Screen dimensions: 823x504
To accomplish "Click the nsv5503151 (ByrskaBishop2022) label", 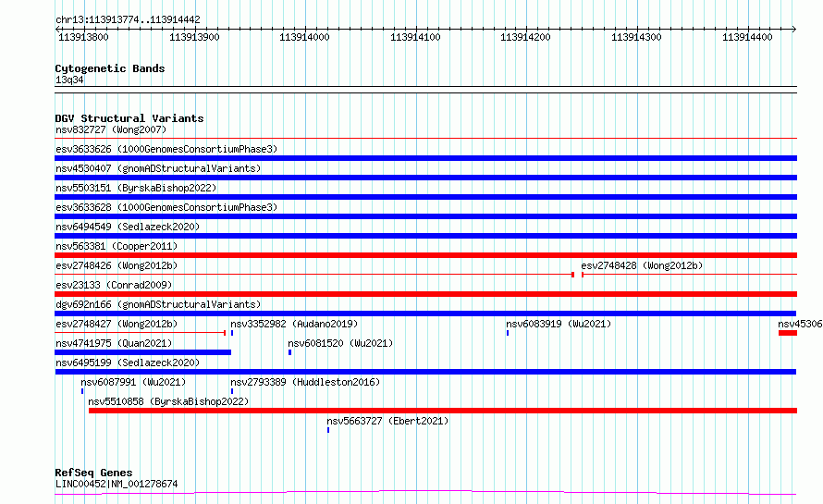I will pos(136,188).
